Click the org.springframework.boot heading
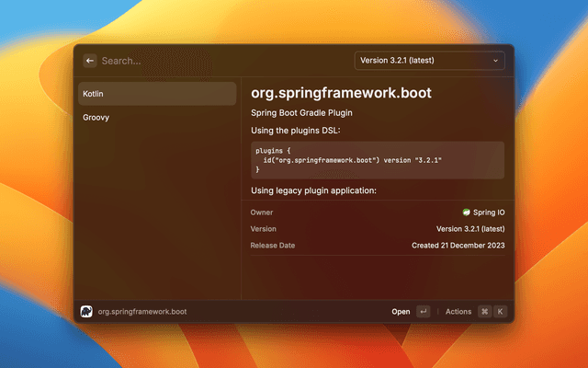This screenshot has height=368, width=588. pyautogui.click(x=341, y=93)
